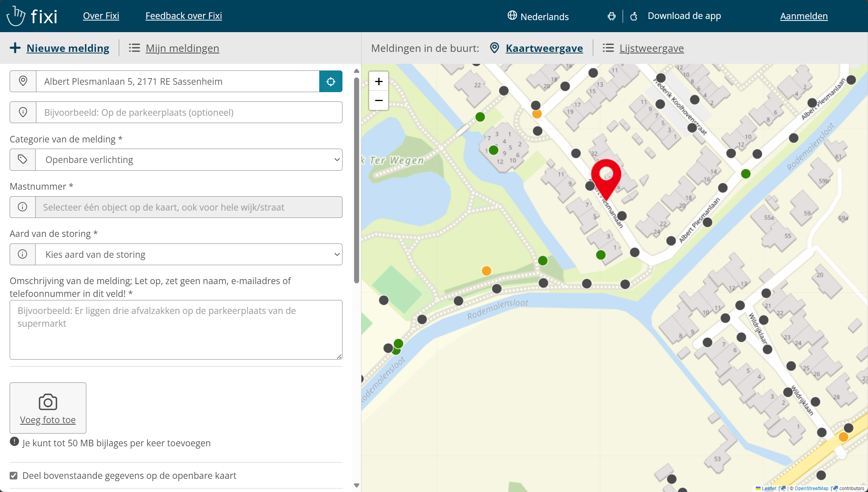Viewport: 868px width, 492px height.
Task: Open the Over Fixi link
Action: coord(101,16)
